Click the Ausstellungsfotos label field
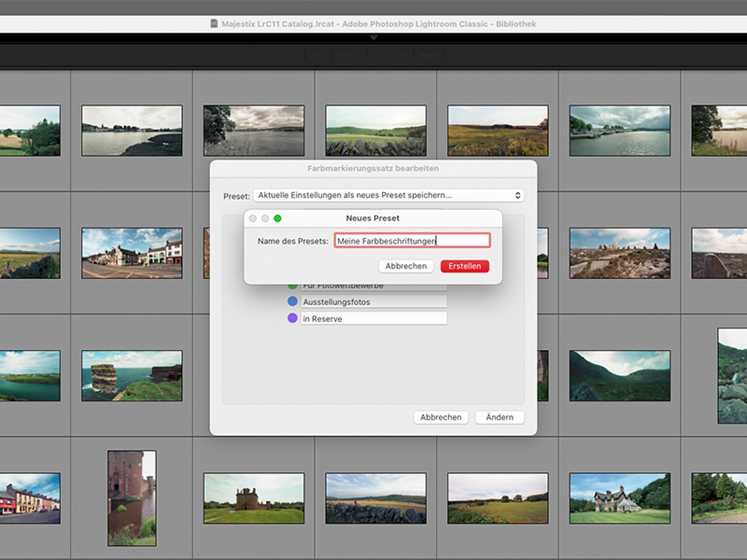This screenshot has width=747, height=560. coord(374,302)
